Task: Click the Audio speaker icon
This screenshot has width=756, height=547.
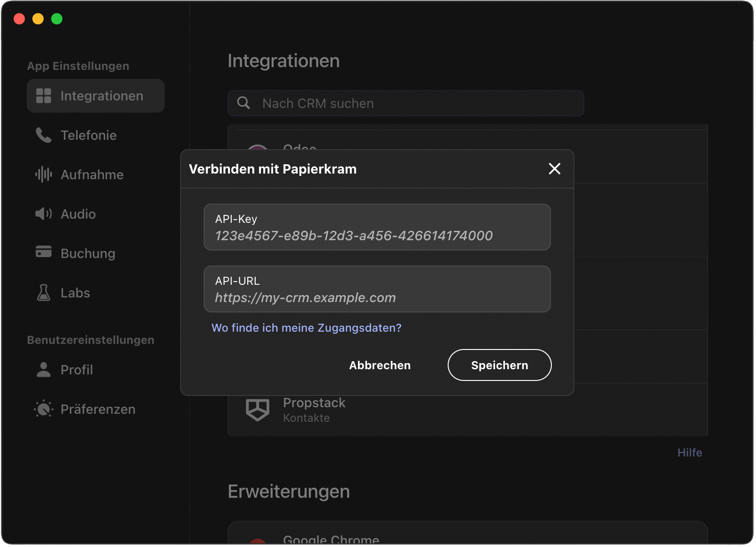Action: (x=44, y=214)
